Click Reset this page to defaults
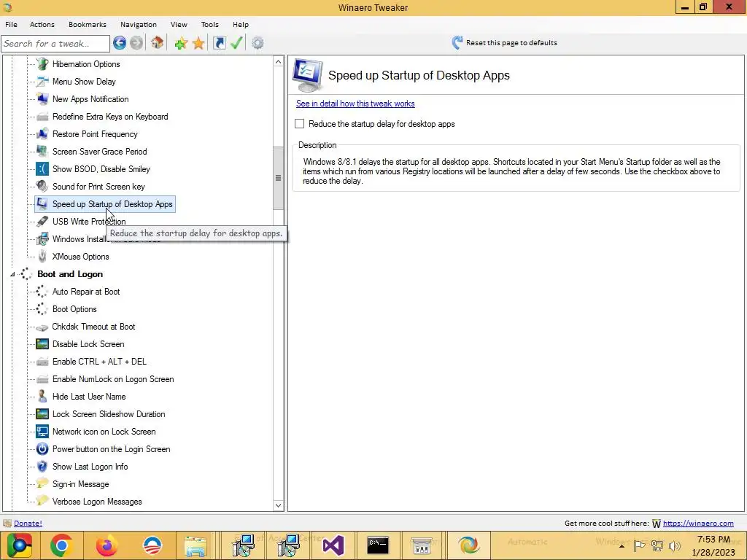747x560 pixels. [x=505, y=43]
